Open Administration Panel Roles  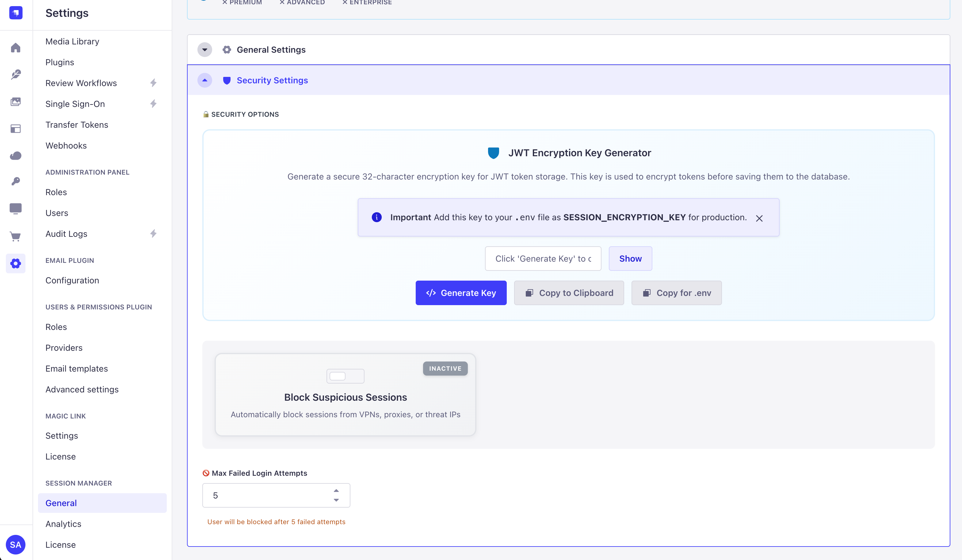pos(56,192)
